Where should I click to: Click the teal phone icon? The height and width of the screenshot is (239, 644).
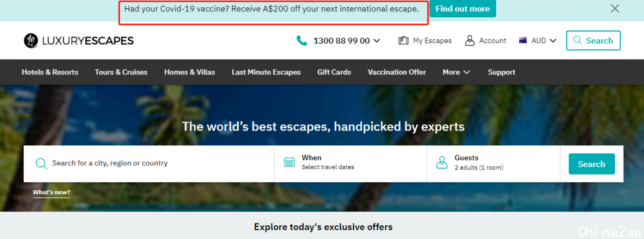click(x=302, y=41)
